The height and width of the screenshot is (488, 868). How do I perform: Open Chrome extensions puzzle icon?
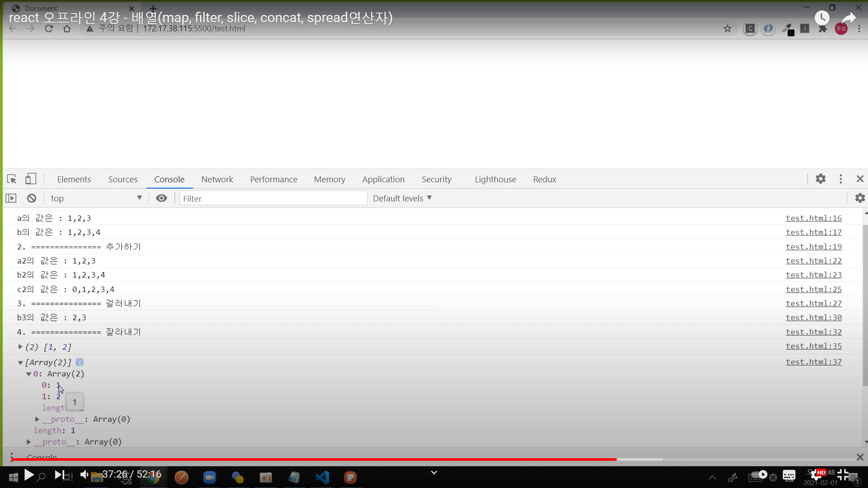coord(823,29)
